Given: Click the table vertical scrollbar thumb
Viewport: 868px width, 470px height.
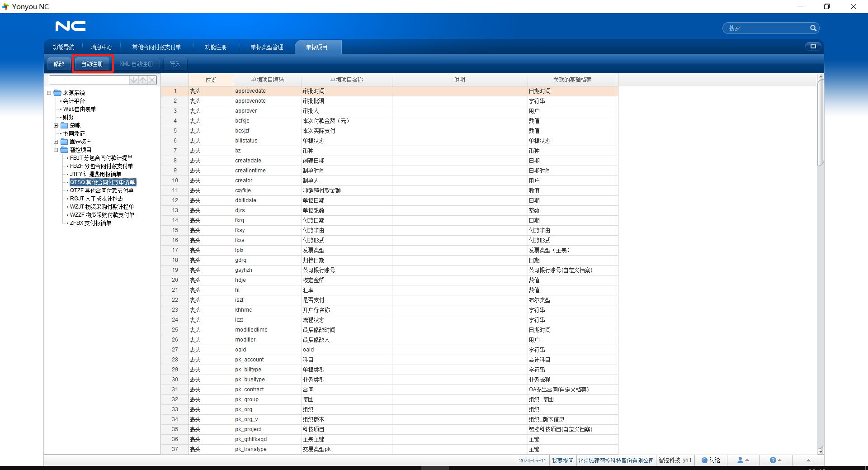Looking at the screenshot, I should tap(821, 122).
